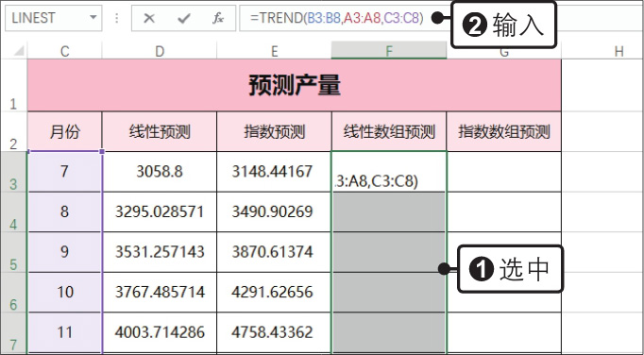Select row 6 header
The width and height of the screenshot is (644, 355).
click(x=13, y=293)
